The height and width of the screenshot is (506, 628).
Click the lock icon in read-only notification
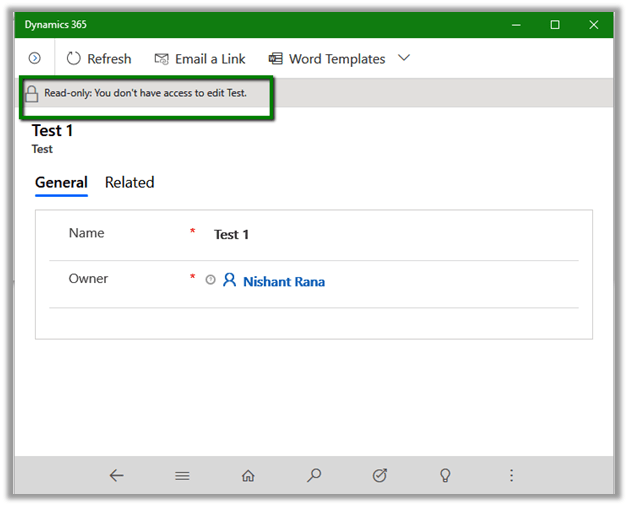32,93
